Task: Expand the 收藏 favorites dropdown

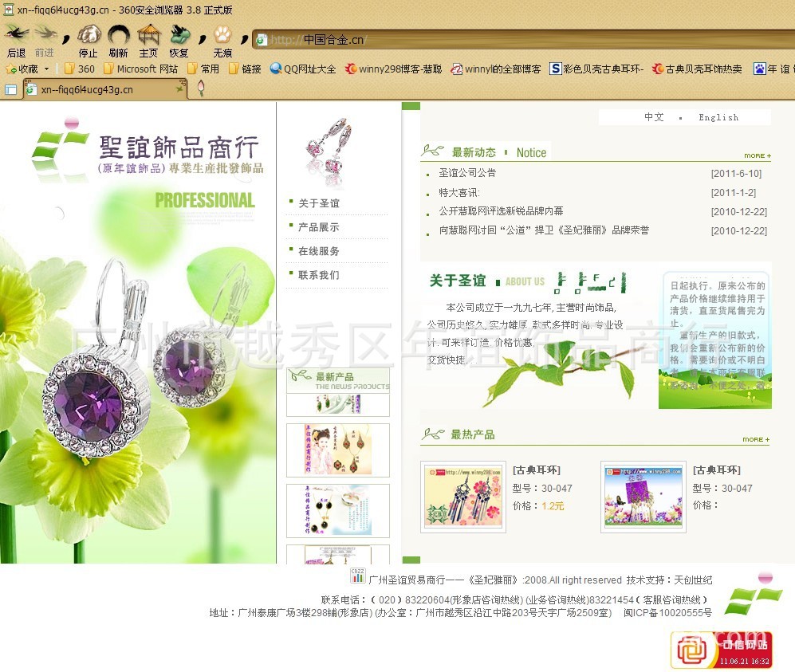Action: click(x=45, y=69)
